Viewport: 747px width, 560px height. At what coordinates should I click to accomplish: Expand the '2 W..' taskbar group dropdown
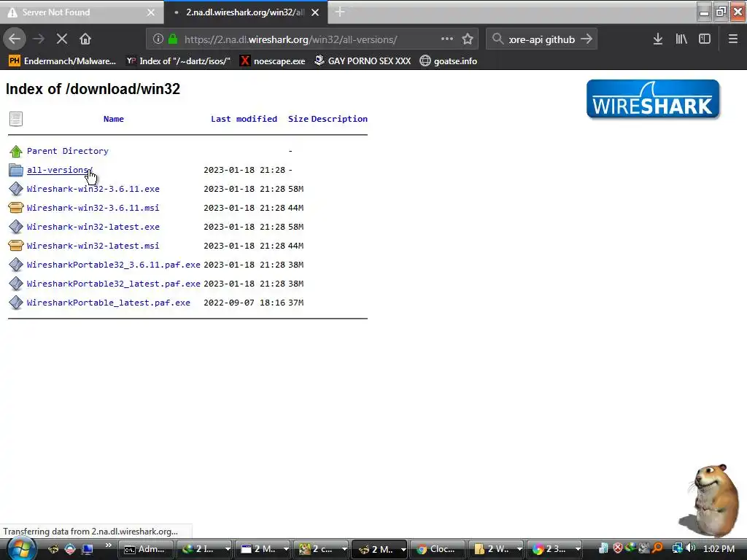pos(519,549)
